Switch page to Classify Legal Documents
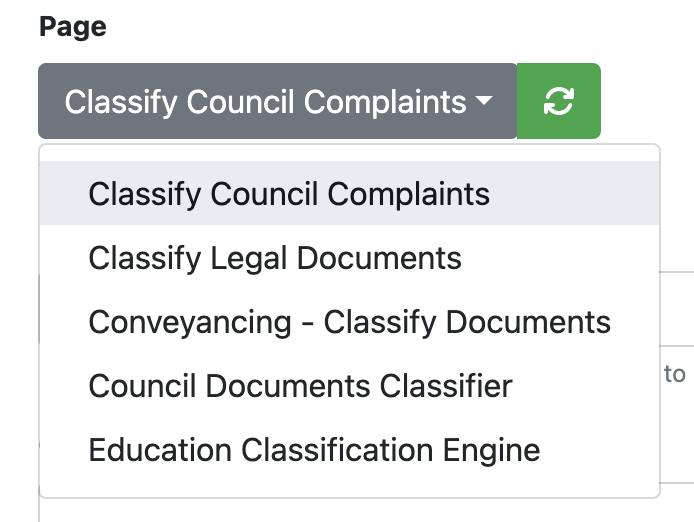 click(x=275, y=258)
